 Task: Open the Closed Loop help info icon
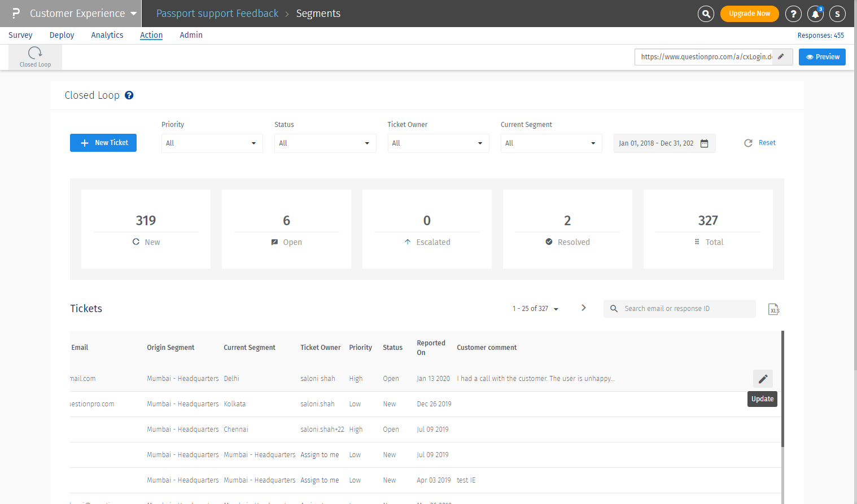pos(129,95)
